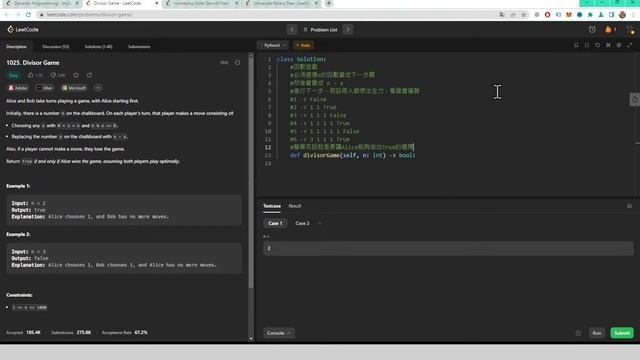
Task: Open the timer alarm clock icon
Action: tap(592, 29)
